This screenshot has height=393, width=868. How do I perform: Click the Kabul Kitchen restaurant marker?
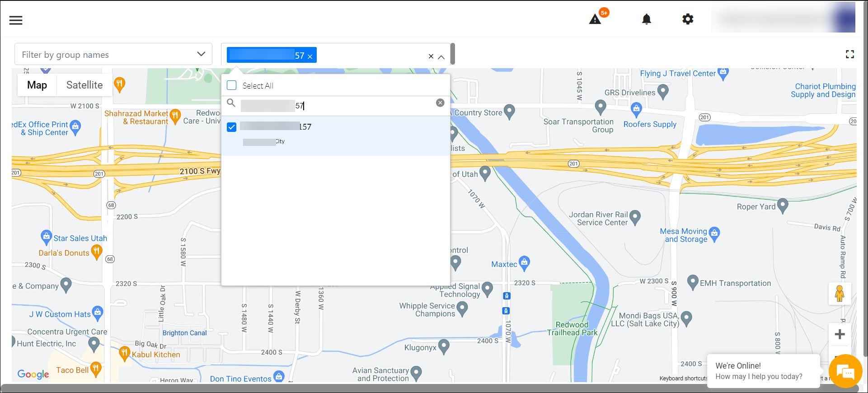tap(125, 353)
